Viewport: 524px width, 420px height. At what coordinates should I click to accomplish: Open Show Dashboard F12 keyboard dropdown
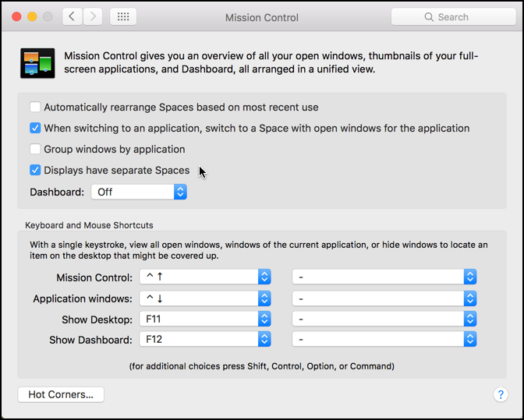click(x=204, y=339)
